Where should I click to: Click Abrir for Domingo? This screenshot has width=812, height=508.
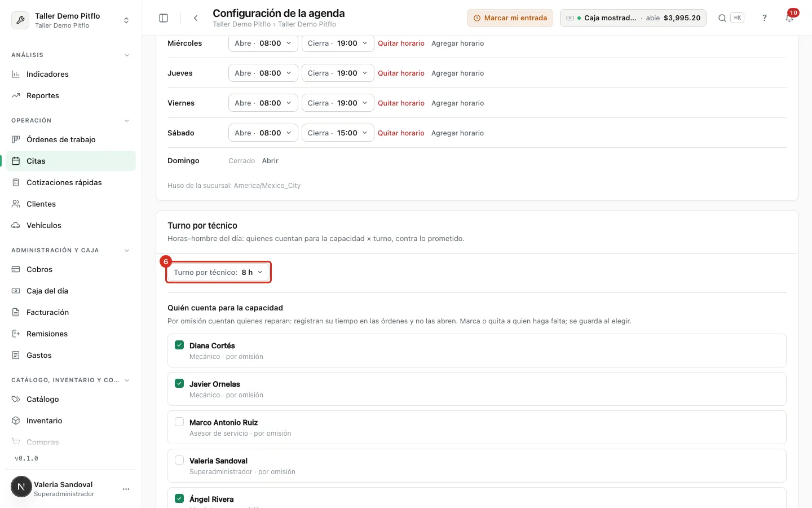[x=270, y=161]
